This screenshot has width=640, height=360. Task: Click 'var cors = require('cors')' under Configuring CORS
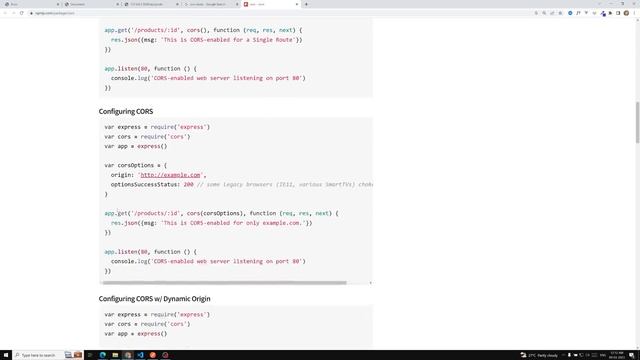click(147, 136)
